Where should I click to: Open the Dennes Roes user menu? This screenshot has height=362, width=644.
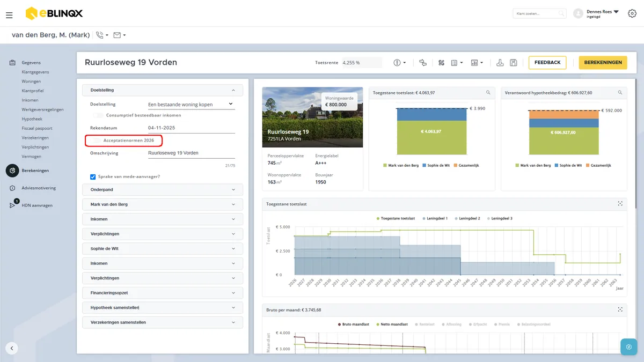coord(603,13)
